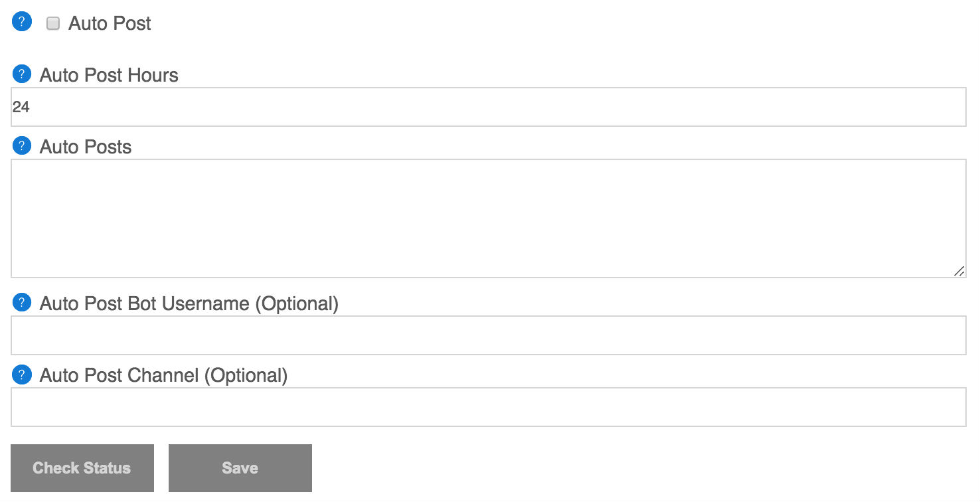Open the help tooltip beside Auto Post checkbox

[22, 22]
